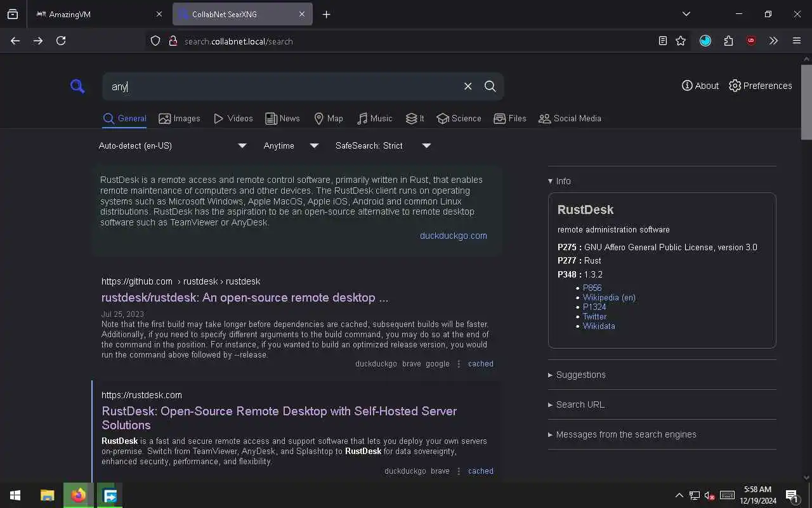This screenshot has height=508, width=812.
Task: Open File Explorer from the taskbar
Action: click(x=48, y=495)
